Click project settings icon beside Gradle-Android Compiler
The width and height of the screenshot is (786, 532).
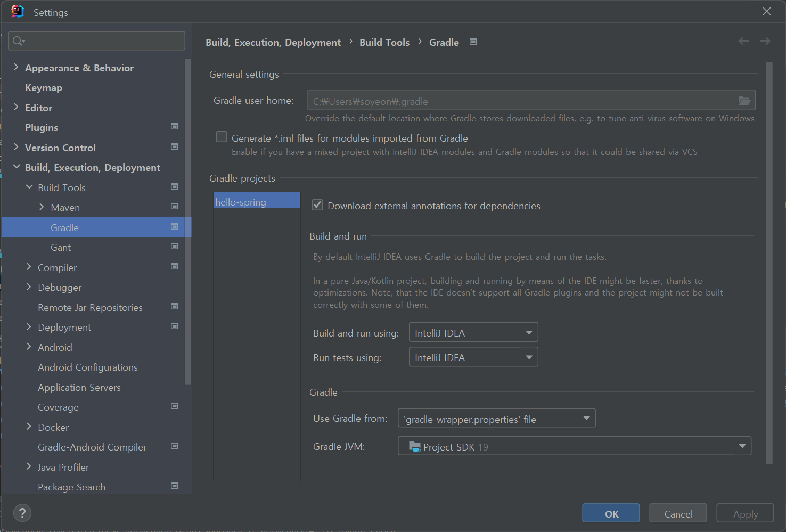tap(174, 446)
